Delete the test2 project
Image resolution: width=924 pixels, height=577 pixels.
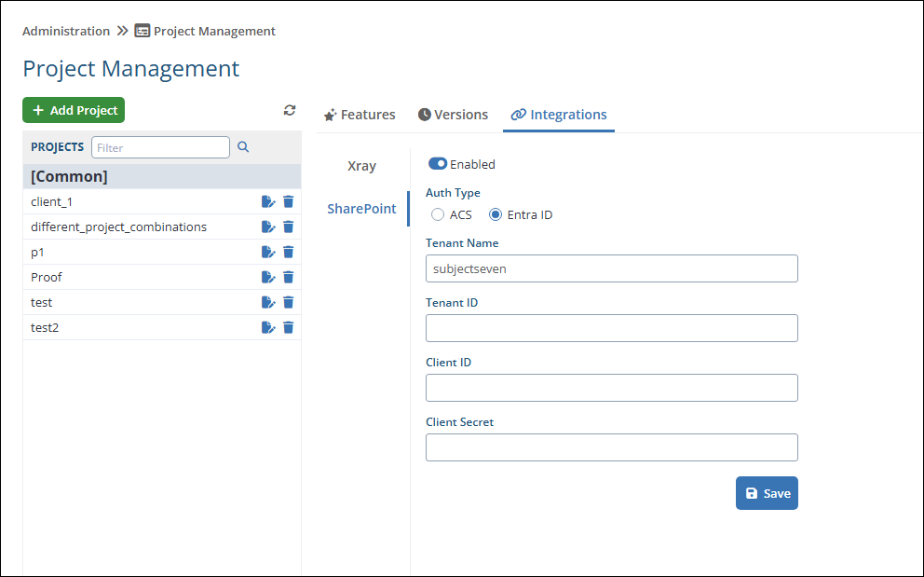coord(289,327)
